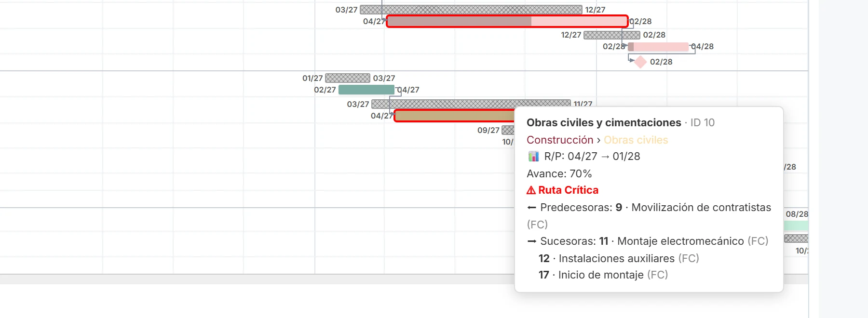
Task: Click the hatched baseline bar starting 01/27
Action: coord(348,78)
